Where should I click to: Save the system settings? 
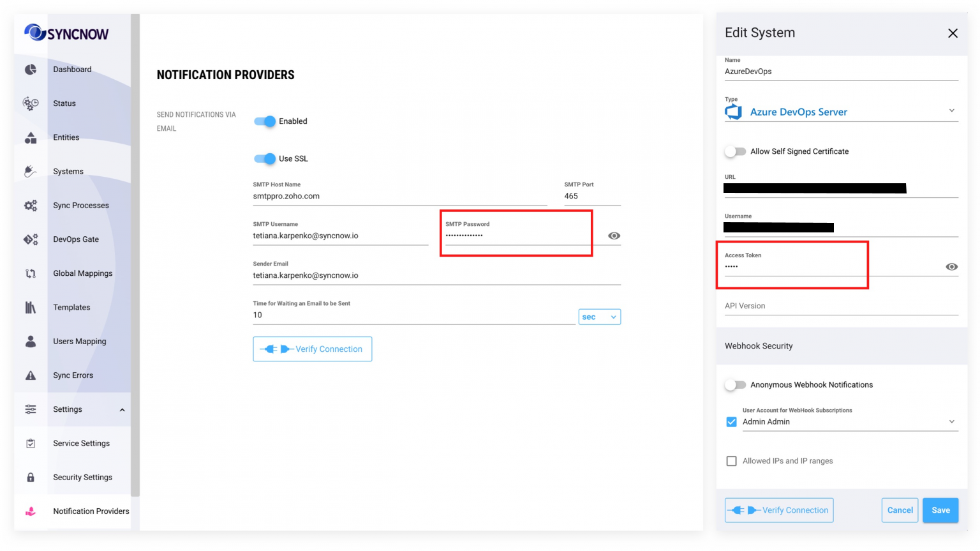[940, 510]
